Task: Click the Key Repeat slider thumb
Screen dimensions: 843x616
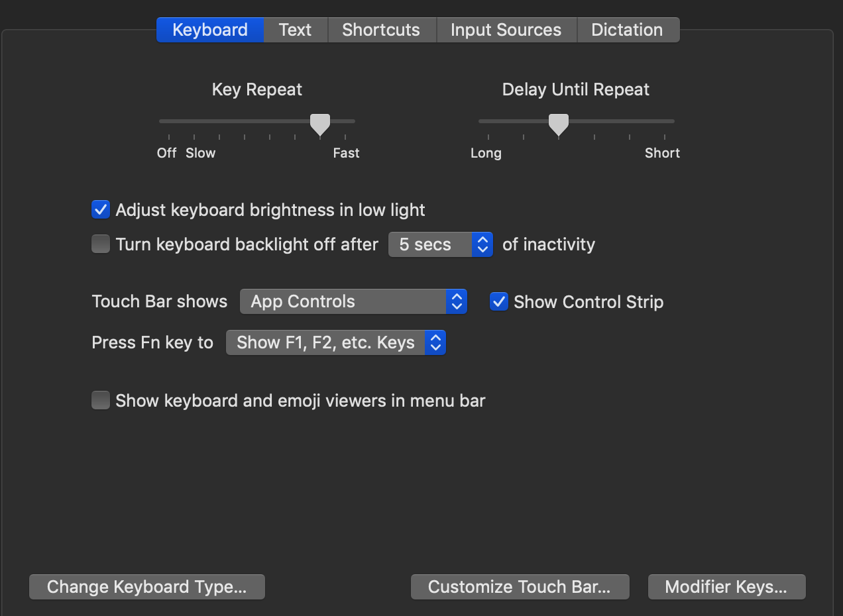Action: tap(320, 123)
